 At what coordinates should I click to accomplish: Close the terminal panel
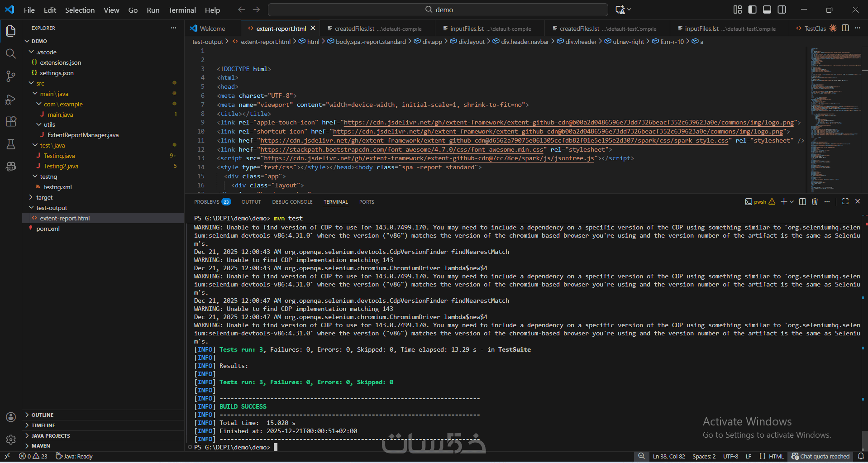coord(858,201)
